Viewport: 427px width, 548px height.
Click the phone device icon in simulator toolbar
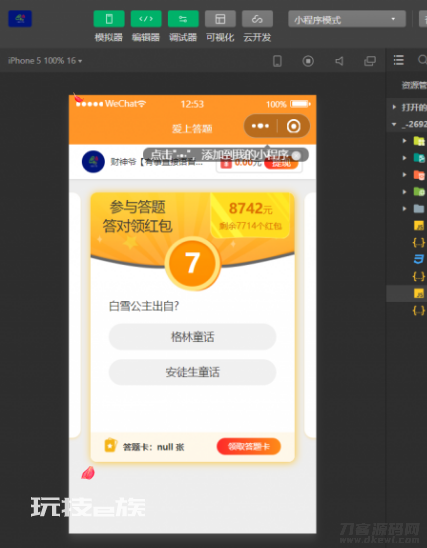[277, 61]
